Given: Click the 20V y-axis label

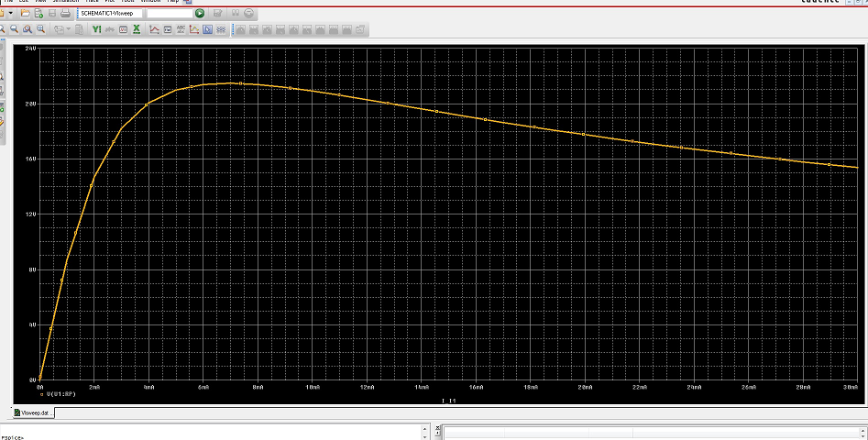Looking at the screenshot, I should click(x=30, y=104).
